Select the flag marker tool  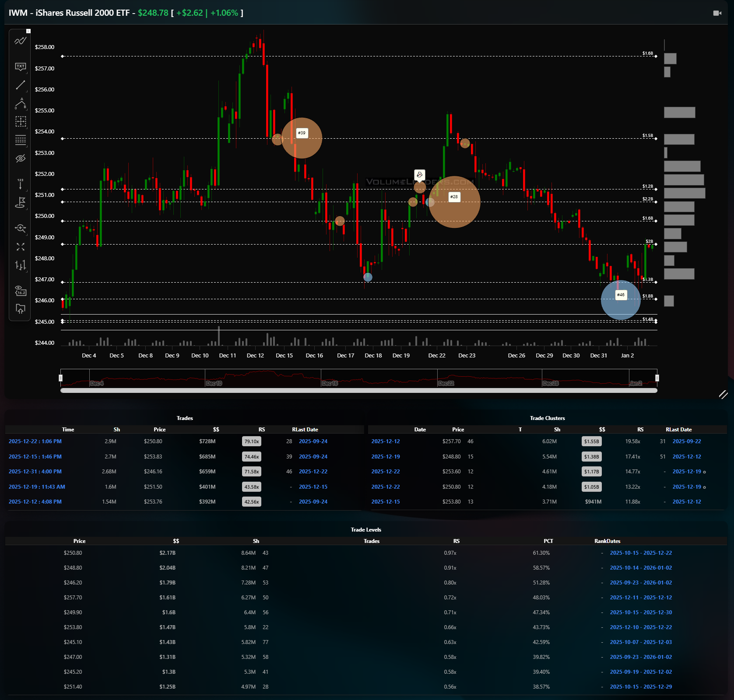(21, 203)
